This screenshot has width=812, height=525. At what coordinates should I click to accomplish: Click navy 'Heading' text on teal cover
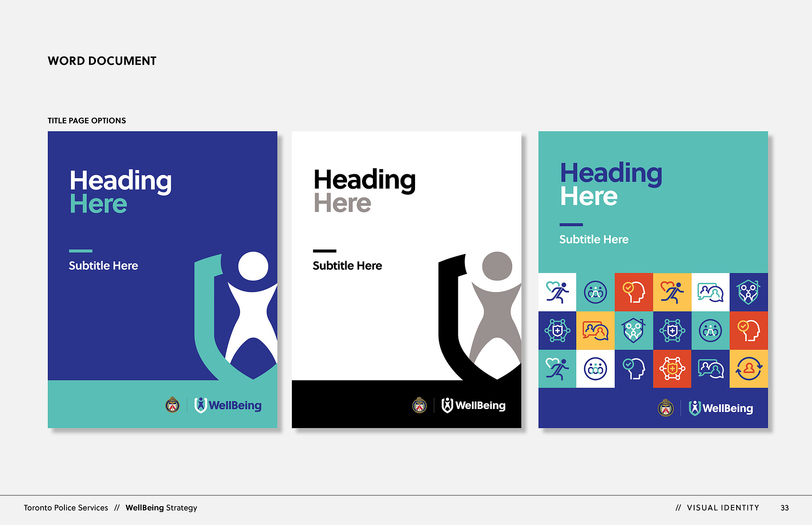tap(611, 173)
